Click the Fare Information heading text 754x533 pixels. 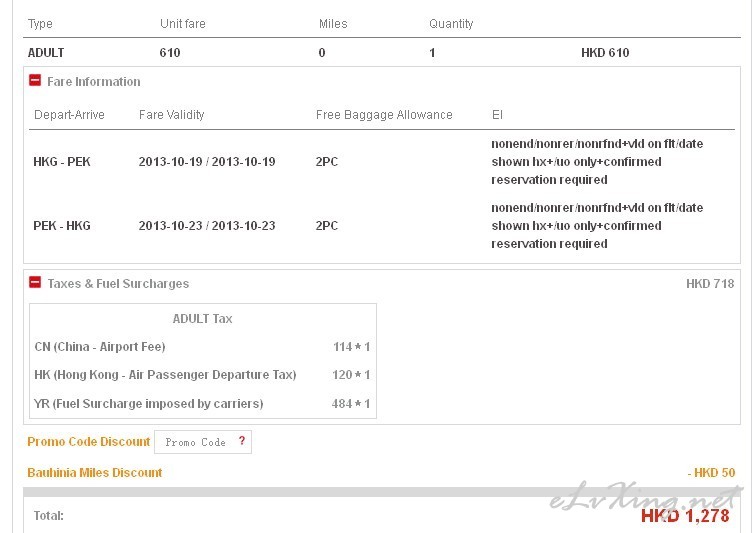[x=94, y=81]
